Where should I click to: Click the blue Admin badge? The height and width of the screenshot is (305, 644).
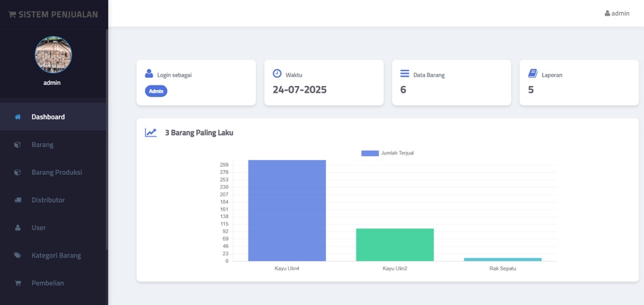click(x=156, y=91)
